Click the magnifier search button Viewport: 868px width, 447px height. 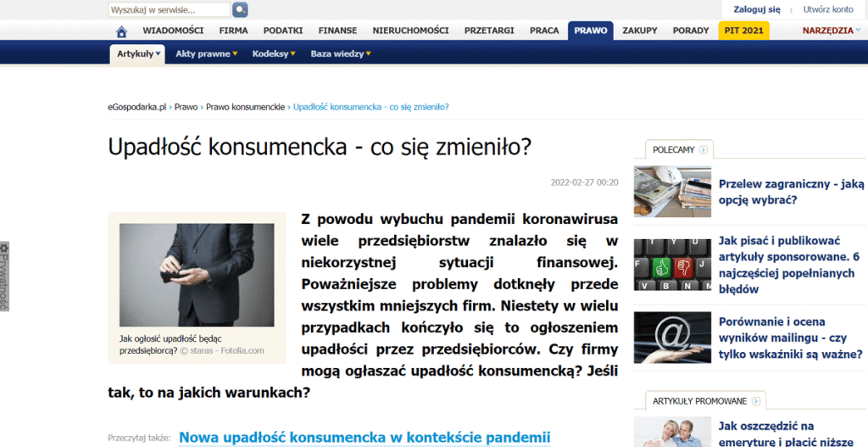240,9
